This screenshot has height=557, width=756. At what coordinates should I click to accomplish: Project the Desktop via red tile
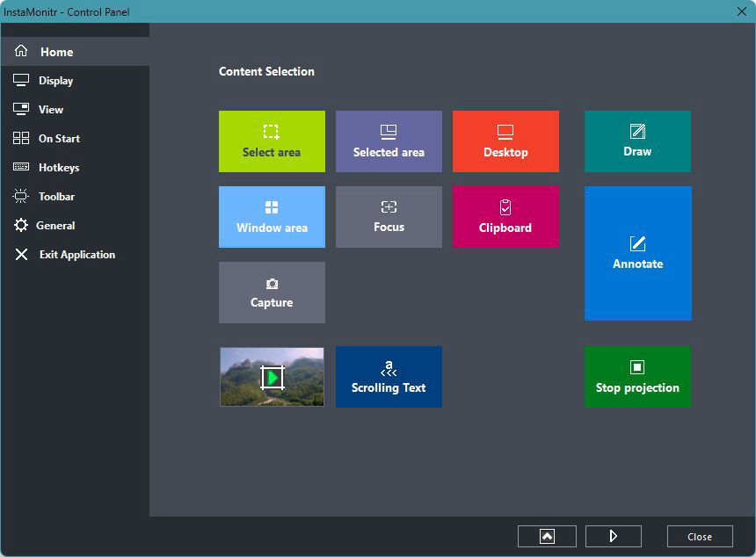click(505, 141)
